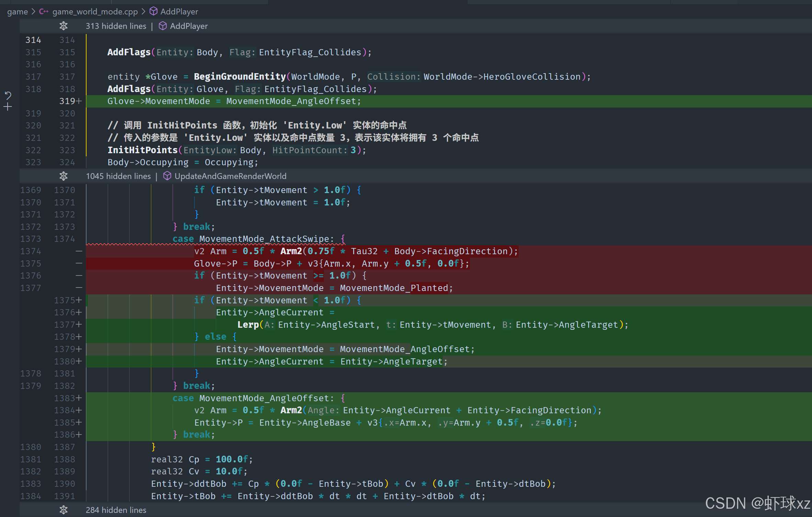Click deleted line number 1374 in gutter
This screenshot has width=812, height=517.
(31, 251)
